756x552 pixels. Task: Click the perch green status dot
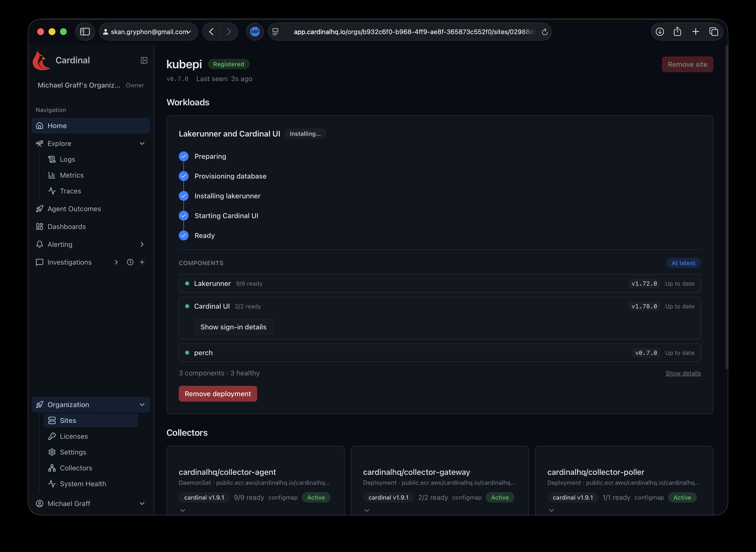[187, 353]
